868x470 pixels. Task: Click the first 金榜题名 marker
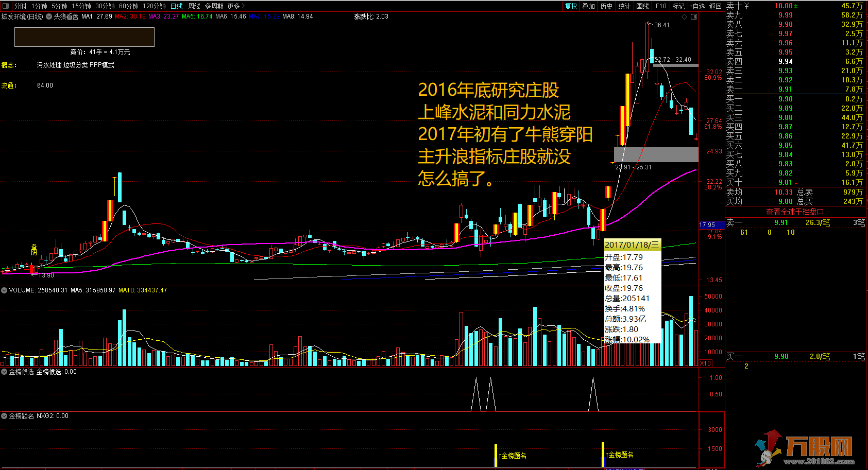(513, 456)
